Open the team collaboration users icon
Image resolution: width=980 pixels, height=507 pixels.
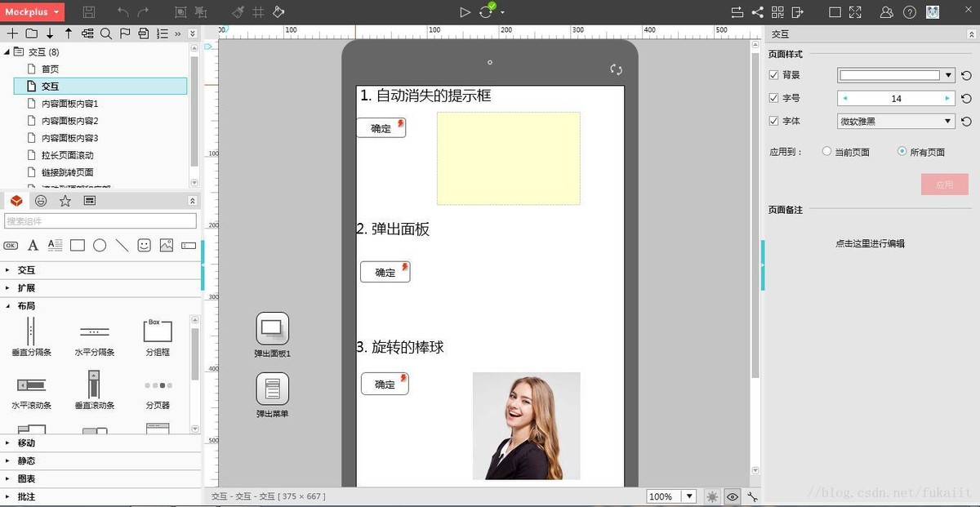887,12
